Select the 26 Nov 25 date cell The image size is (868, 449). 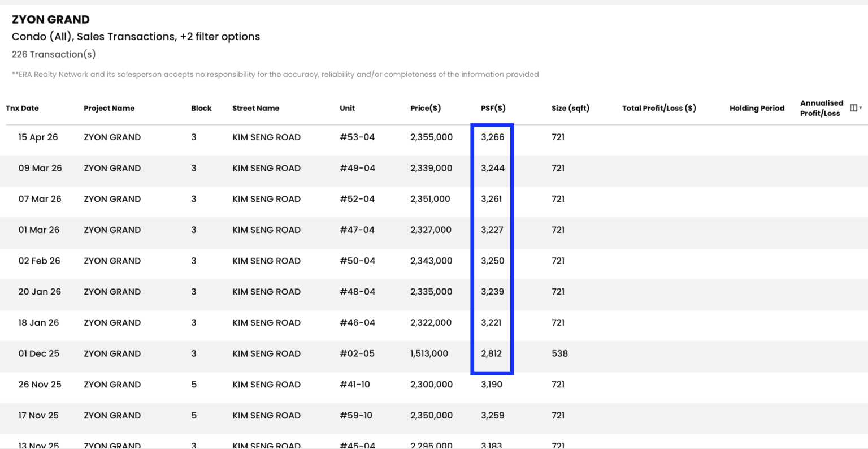pyautogui.click(x=40, y=385)
